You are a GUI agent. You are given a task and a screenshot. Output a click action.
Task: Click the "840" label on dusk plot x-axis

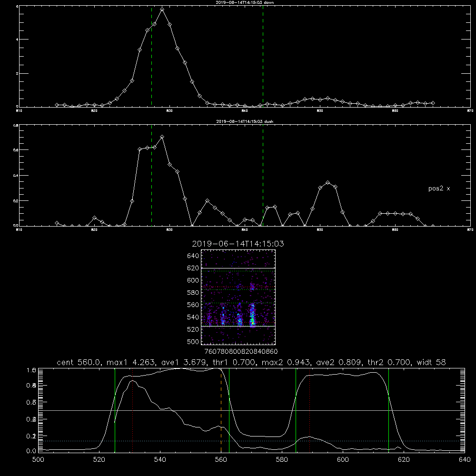pos(245,230)
